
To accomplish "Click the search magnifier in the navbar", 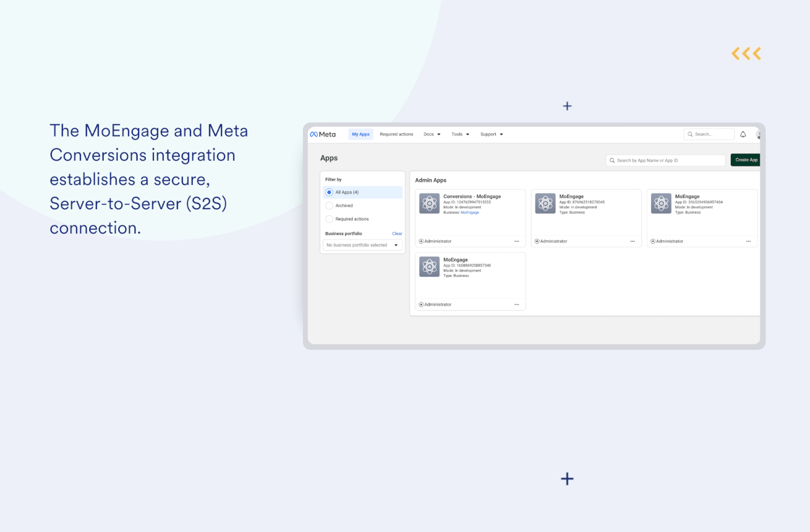I will tap(690, 134).
